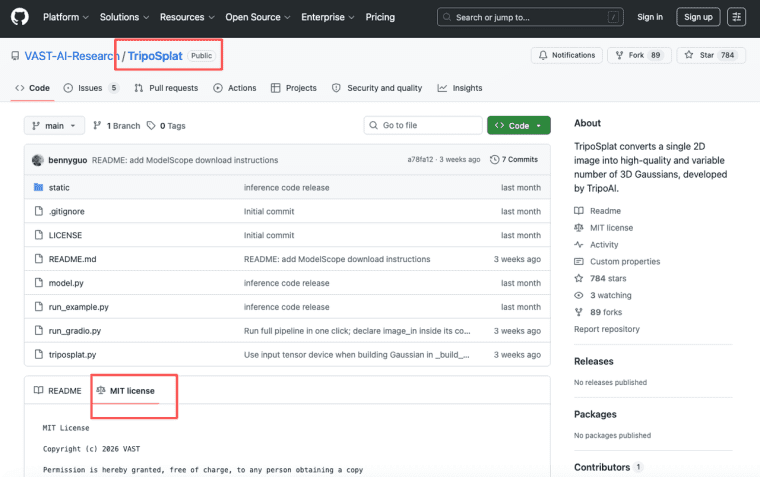Click the Go to file field
This screenshot has width=760, height=477.
point(423,126)
